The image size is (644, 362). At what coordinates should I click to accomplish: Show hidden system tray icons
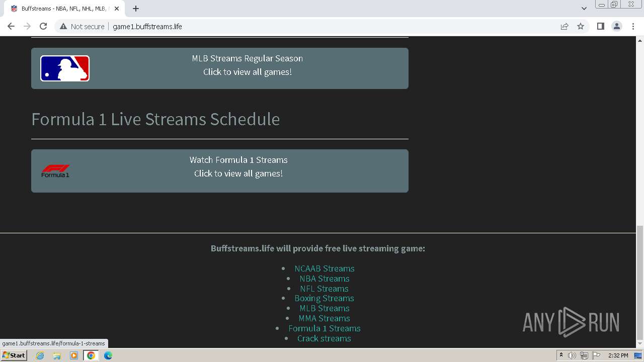[x=561, y=355]
